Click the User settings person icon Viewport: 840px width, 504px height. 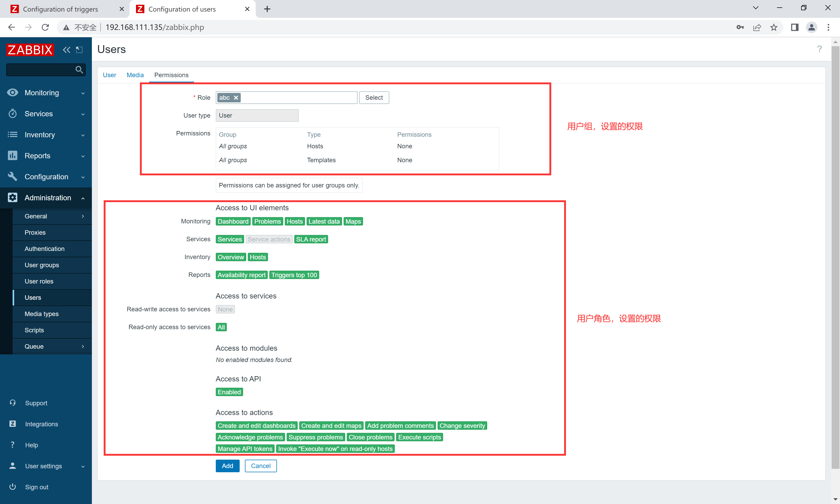(x=13, y=466)
